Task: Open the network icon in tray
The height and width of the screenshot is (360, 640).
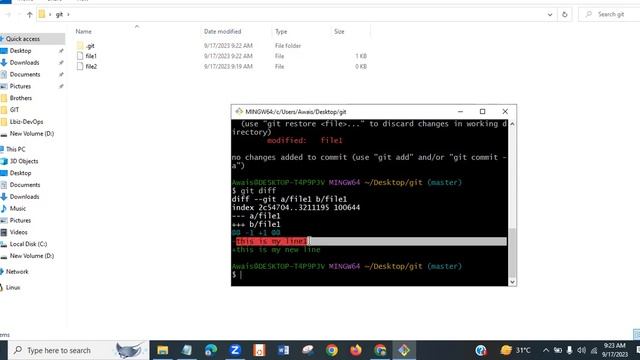Action: click(594, 350)
